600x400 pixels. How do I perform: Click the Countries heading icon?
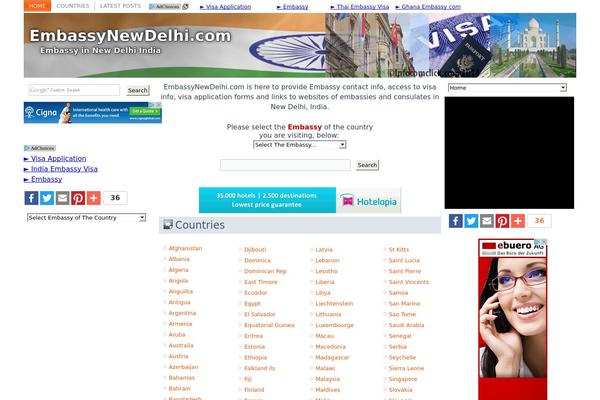point(168,224)
